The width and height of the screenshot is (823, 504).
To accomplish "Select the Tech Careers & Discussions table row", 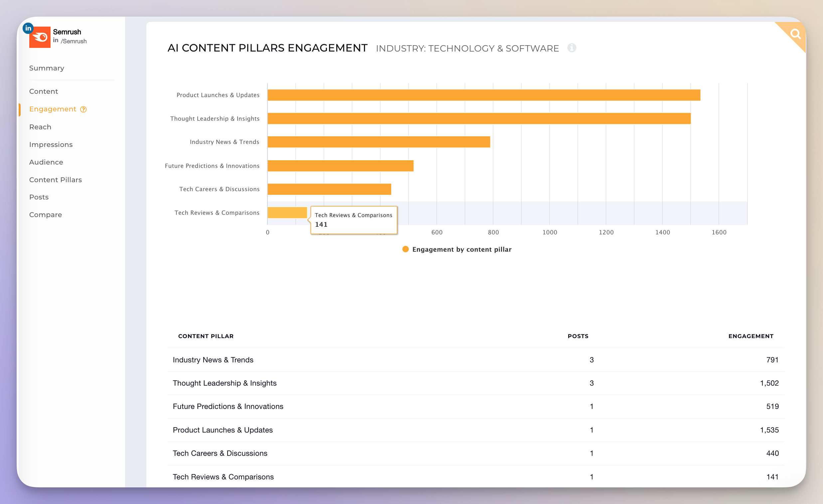I will tap(476, 453).
